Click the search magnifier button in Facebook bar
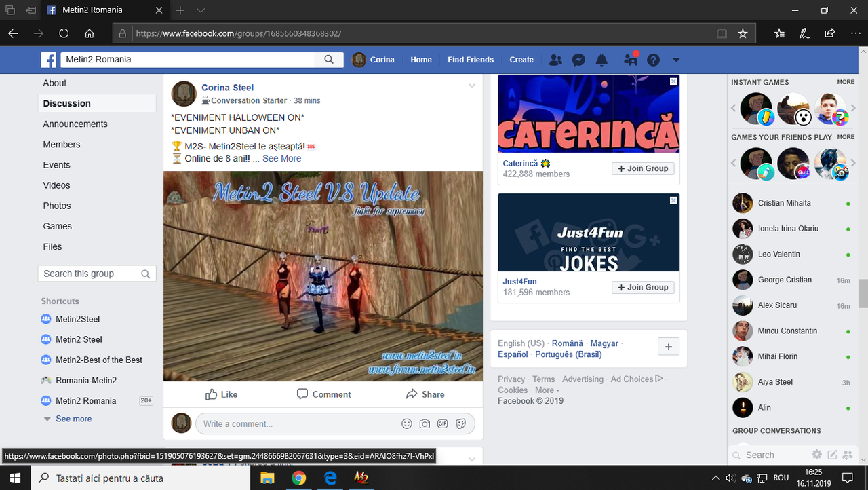This screenshot has width=868, height=490. 329,60
